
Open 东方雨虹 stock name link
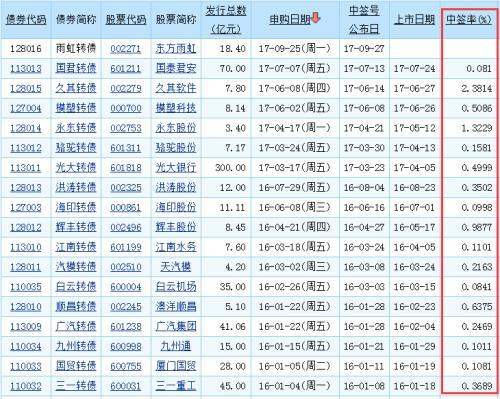pos(176,49)
